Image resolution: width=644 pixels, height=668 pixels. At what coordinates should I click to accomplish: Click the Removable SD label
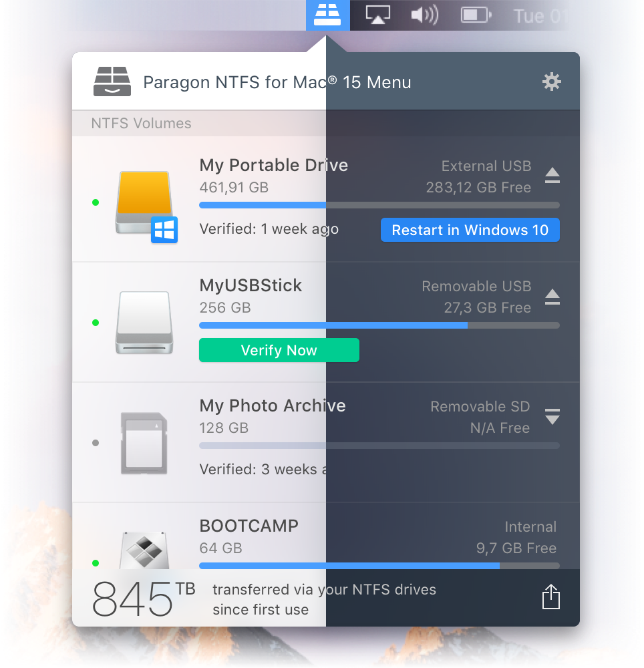point(480,406)
